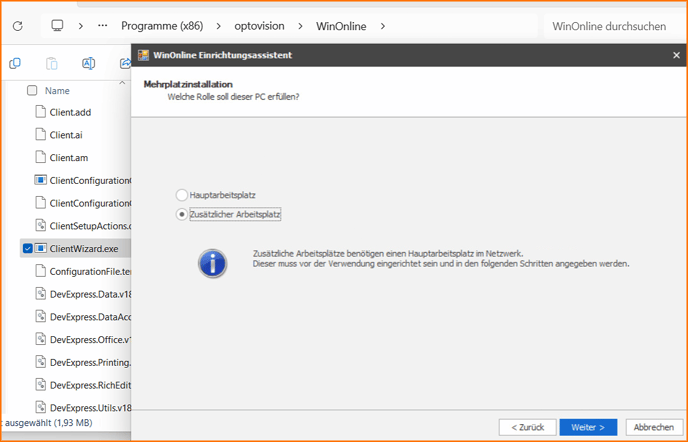Toggle the select-all checkbox beside Name
Image resolution: width=688 pixels, height=442 pixels.
(x=32, y=90)
